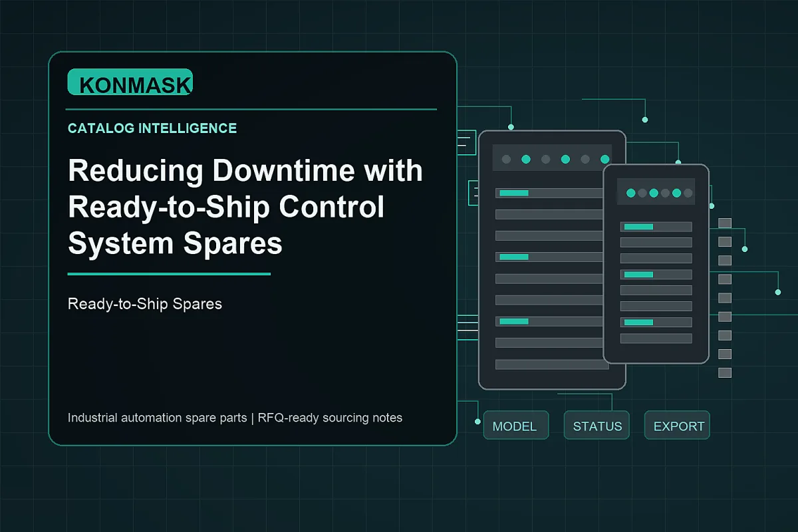
Task: Click the MODEL button
Action: click(x=516, y=426)
